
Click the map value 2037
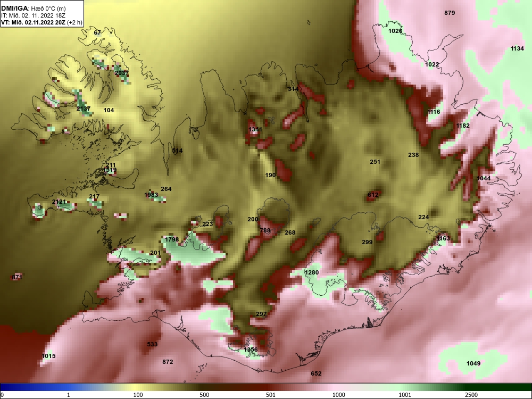point(121,73)
